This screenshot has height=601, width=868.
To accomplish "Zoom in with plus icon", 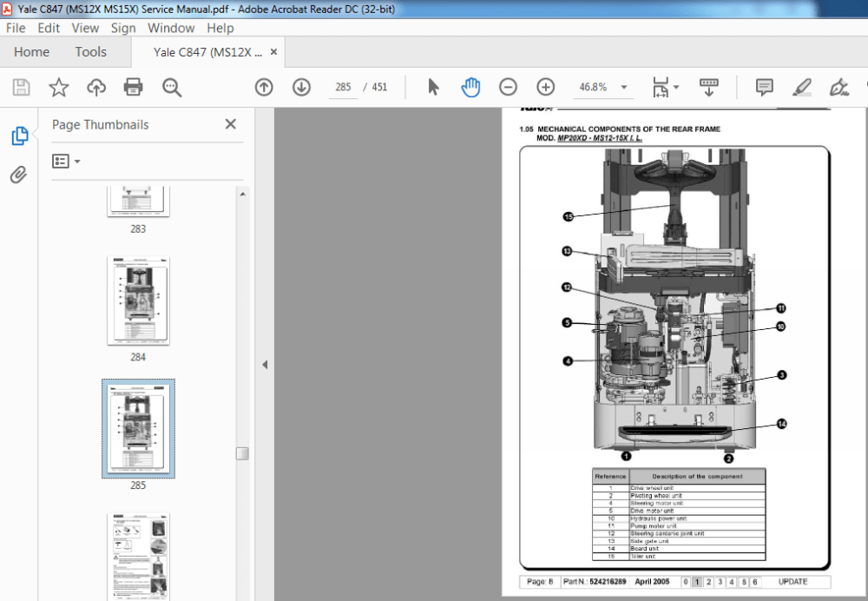I will pos(546,87).
